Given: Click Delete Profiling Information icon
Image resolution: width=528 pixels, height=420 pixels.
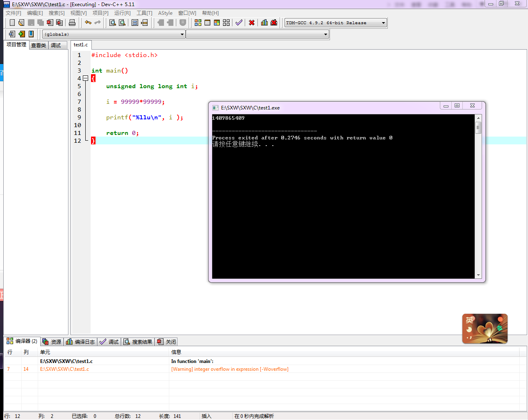Looking at the screenshot, I should click(274, 23).
